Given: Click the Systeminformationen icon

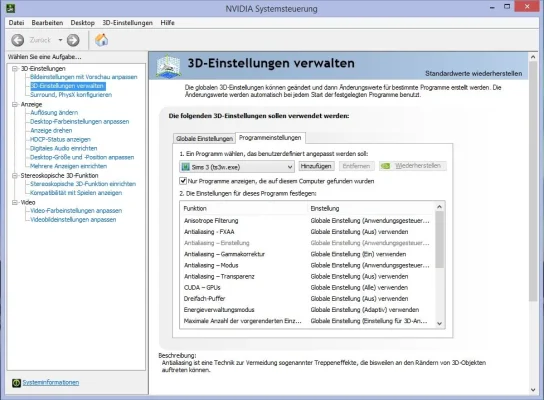Looking at the screenshot, I should [x=16, y=383].
